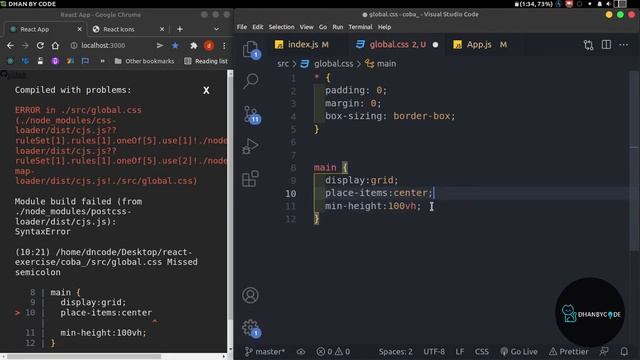Open the editor More Actions ellipsis
640x360 pixels.
[x=624, y=44]
